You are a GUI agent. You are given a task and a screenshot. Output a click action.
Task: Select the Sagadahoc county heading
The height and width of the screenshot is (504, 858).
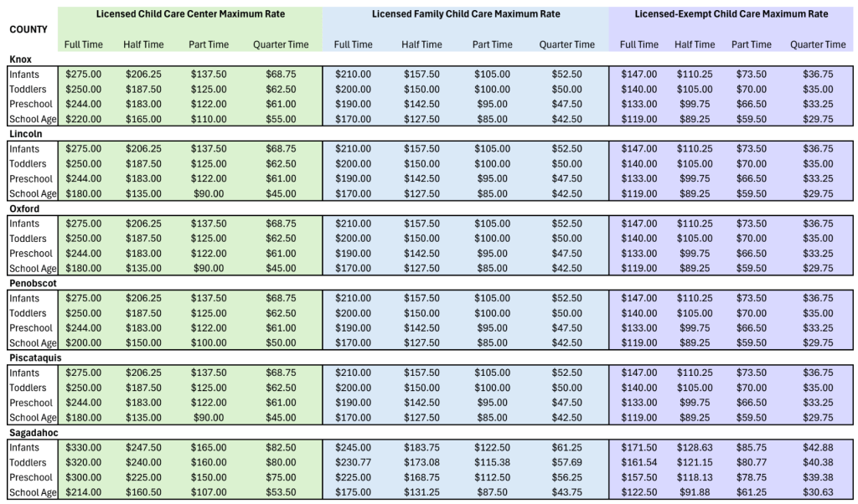pyautogui.click(x=33, y=433)
